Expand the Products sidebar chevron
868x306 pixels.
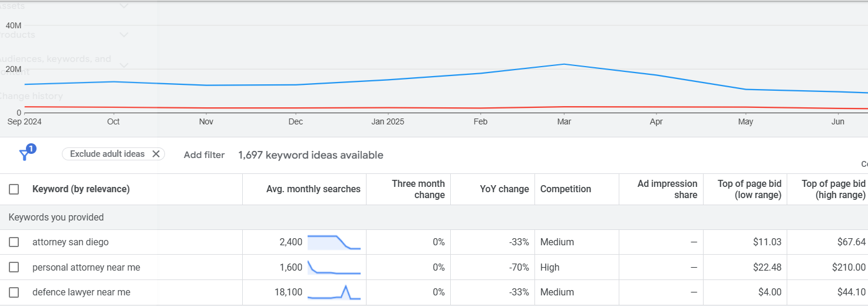[x=124, y=35]
